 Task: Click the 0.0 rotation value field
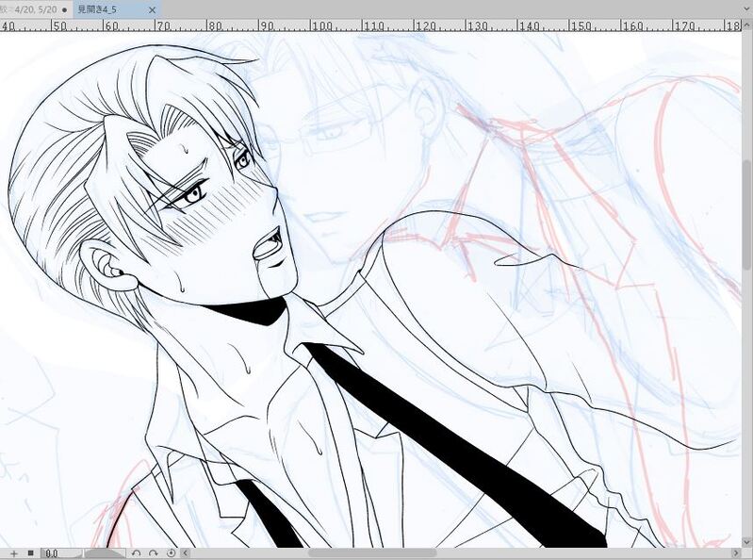pyautogui.click(x=61, y=553)
